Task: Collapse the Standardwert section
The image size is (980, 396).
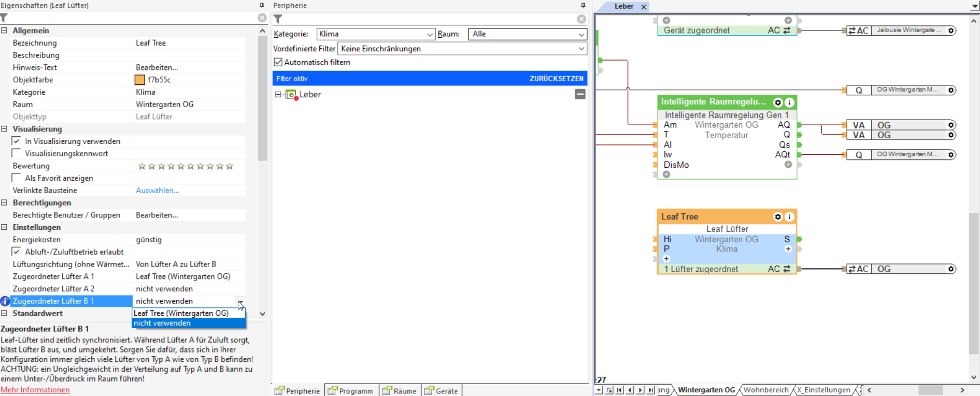Action: [x=4, y=313]
